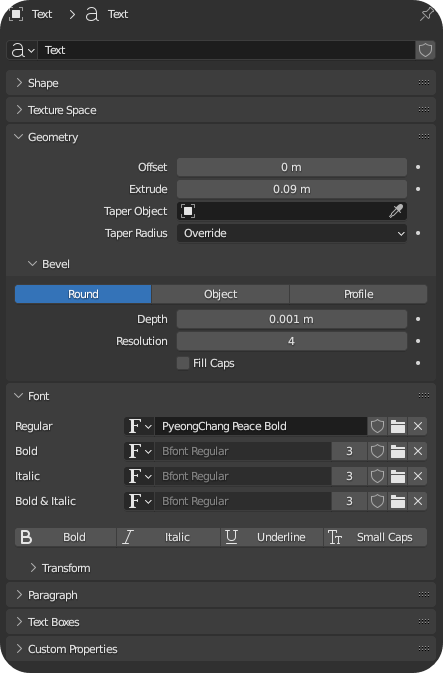Click the user count 3 on Bold font row
The height and width of the screenshot is (673, 443).
click(349, 451)
